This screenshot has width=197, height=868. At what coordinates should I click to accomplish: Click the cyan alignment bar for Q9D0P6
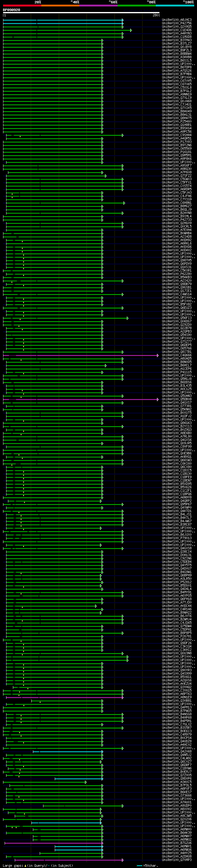[x=79, y=779]
